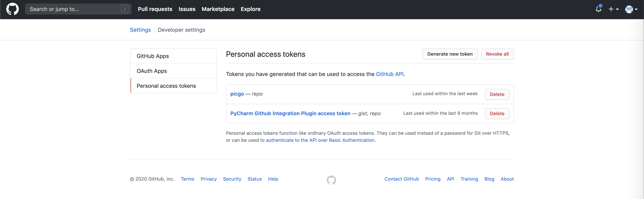Click the footer GitHub mark icon
This screenshot has width=644, height=199.
pos(331,180)
